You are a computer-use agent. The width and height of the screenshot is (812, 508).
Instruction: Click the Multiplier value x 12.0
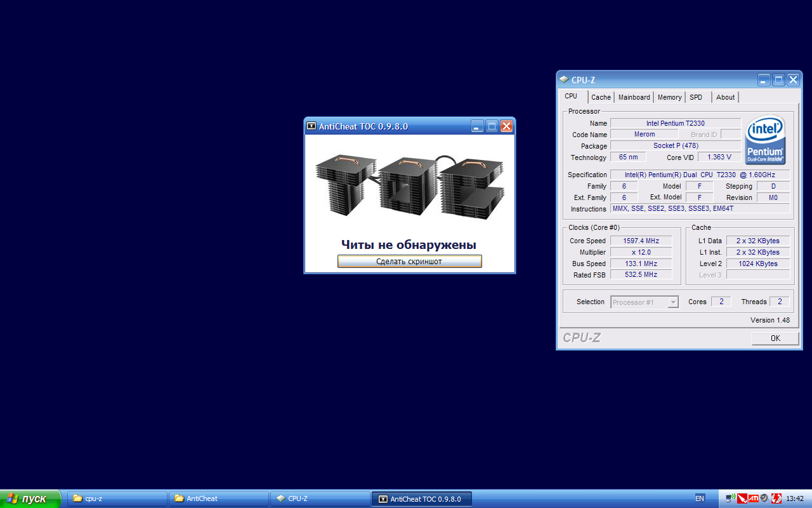coord(641,252)
